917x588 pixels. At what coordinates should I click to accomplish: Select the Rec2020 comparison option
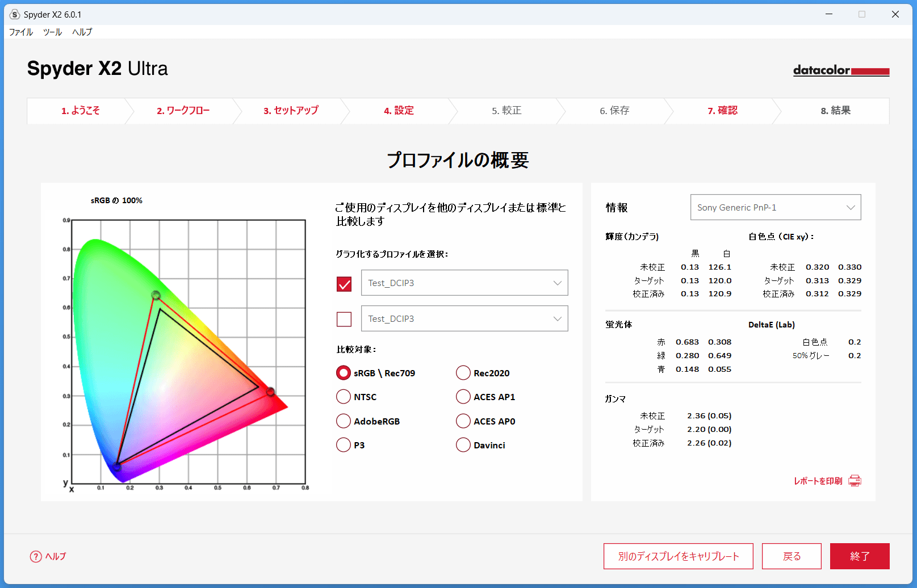point(463,373)
